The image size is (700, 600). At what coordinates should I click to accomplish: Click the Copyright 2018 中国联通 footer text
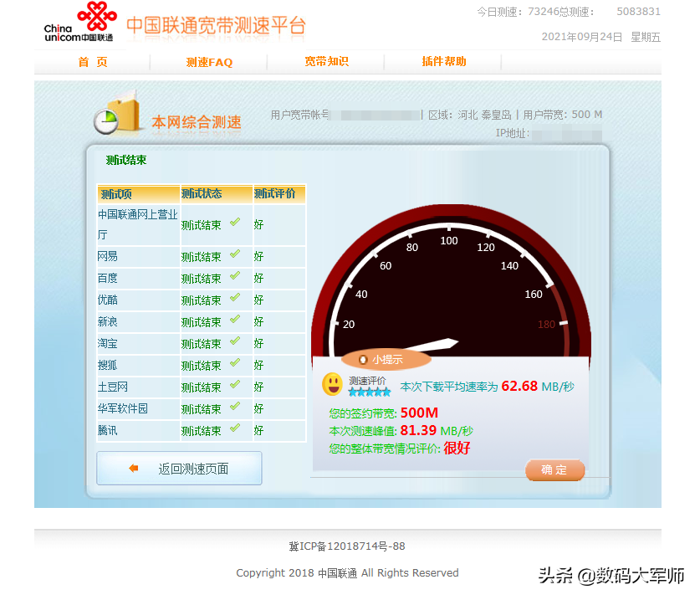click(x=347, y=572)
